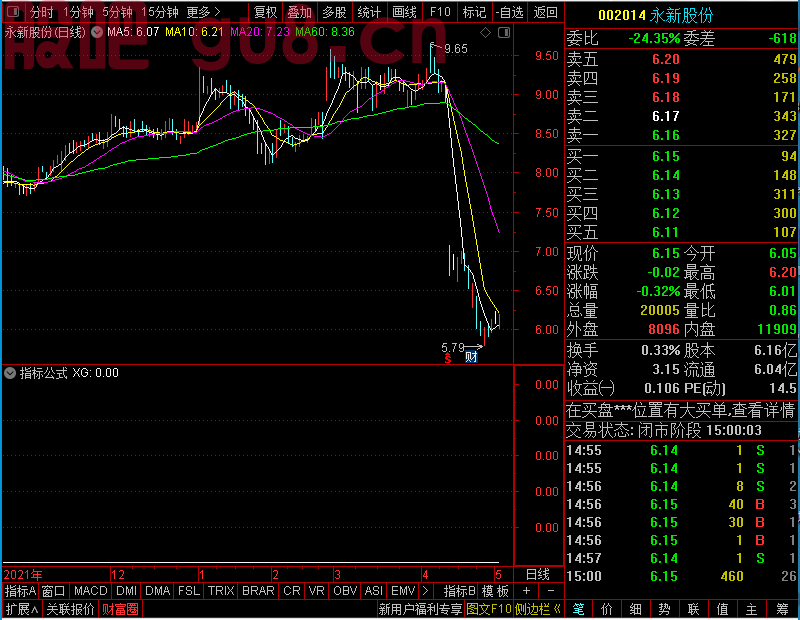Open the 财富圈 tab

pos(120,609)
